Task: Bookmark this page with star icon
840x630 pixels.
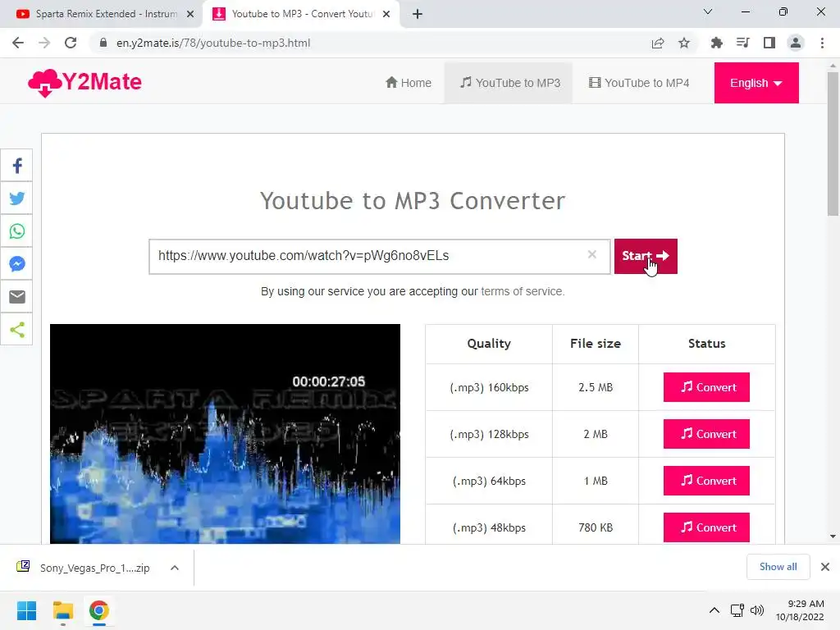Action: [684, 43]
